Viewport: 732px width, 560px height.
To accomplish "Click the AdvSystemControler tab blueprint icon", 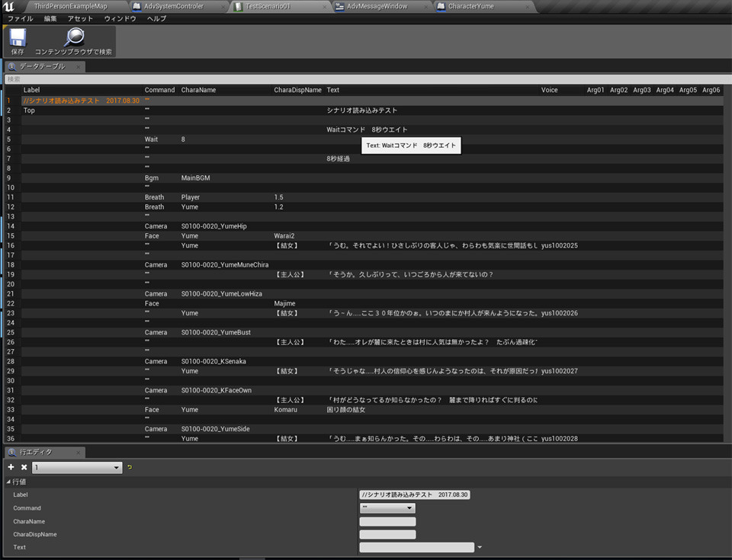I will pyautogui.click(x=136, y=7).
